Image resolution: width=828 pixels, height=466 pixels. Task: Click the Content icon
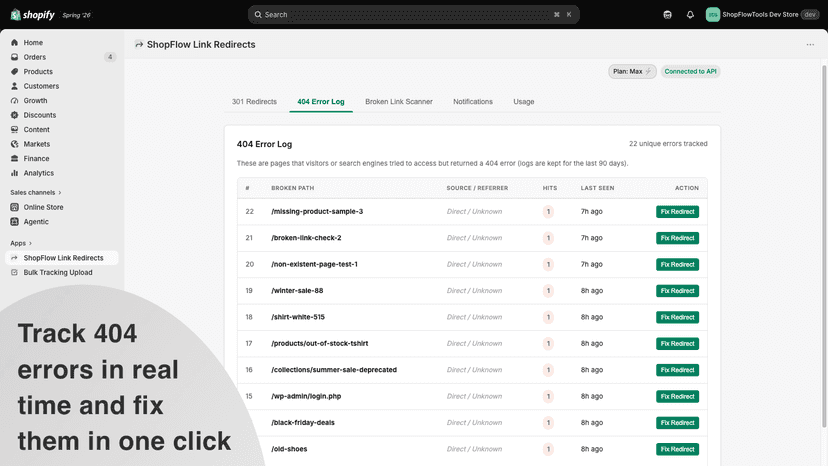14,129
